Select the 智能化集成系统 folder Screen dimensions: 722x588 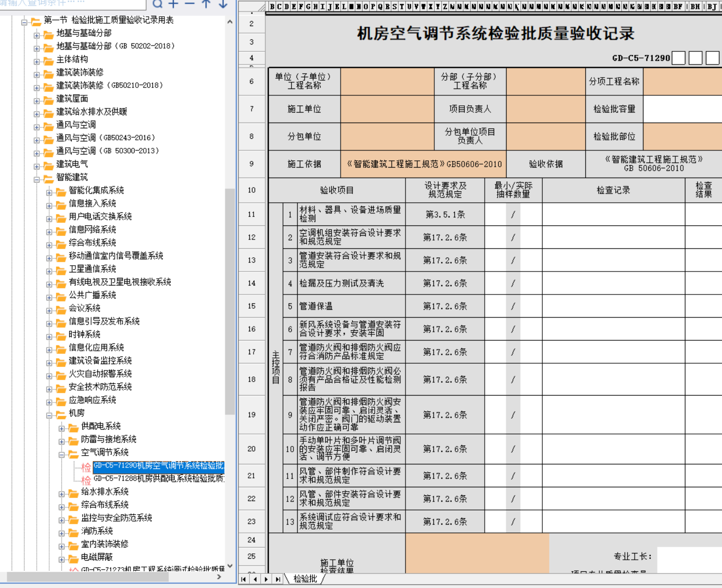[x=96, y=190]
